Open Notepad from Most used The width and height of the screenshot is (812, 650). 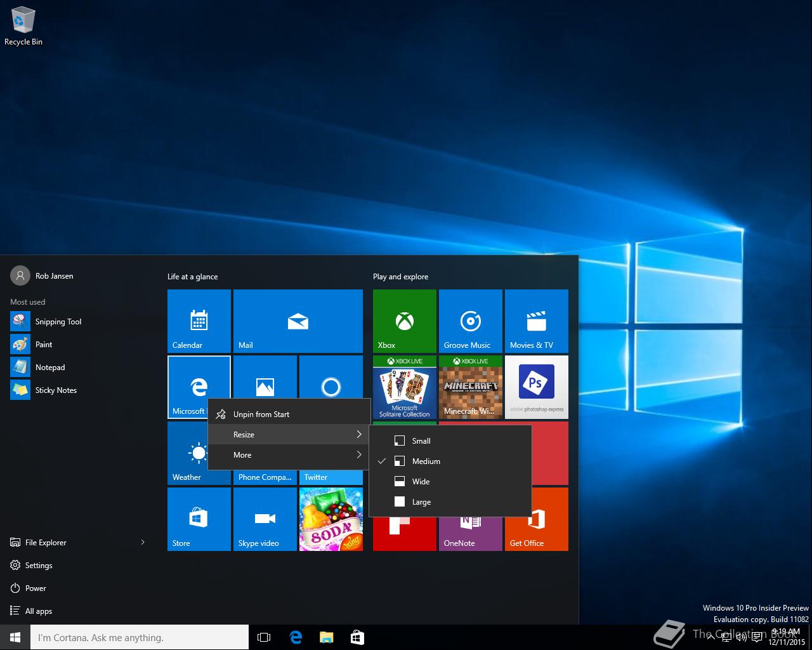[79, 368]
